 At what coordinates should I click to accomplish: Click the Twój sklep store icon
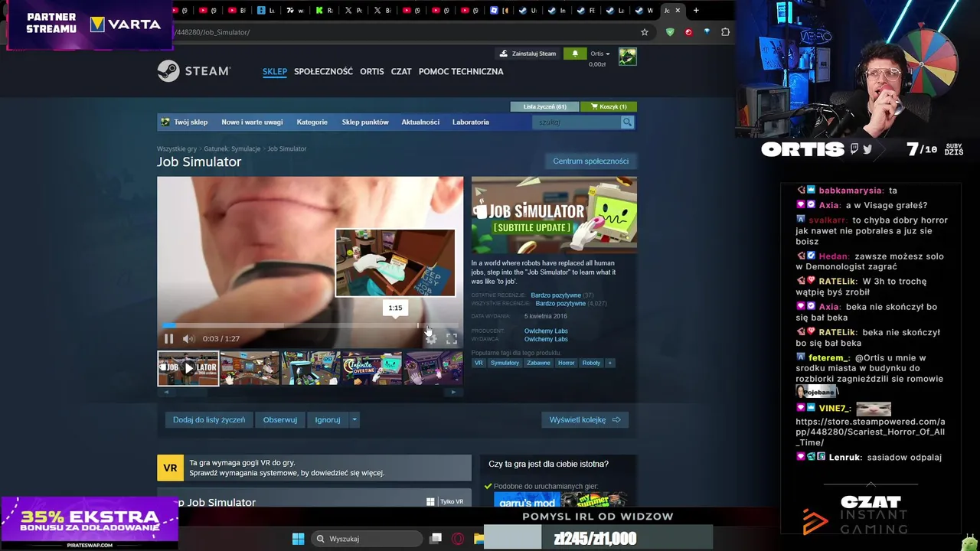click(165, 122)
